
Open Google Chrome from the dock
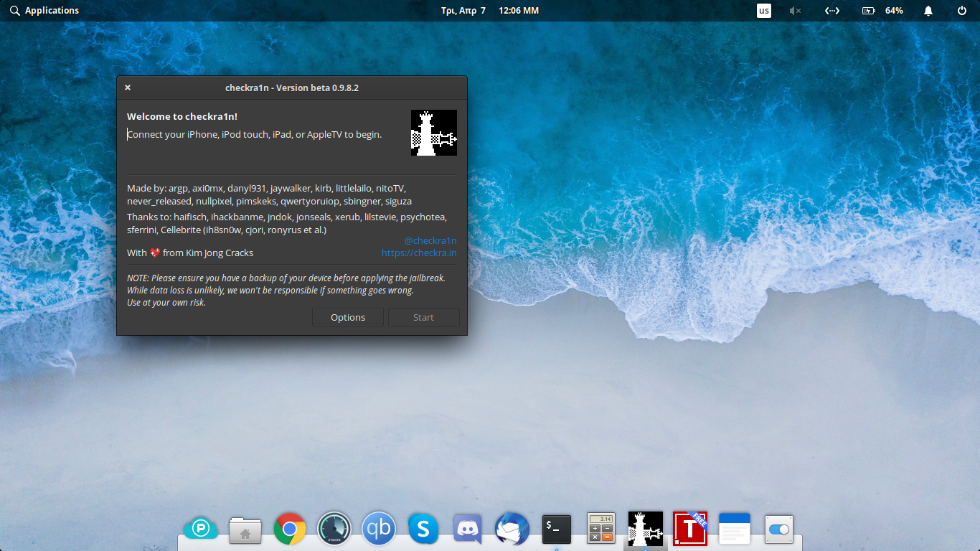[x=289, y=529]
